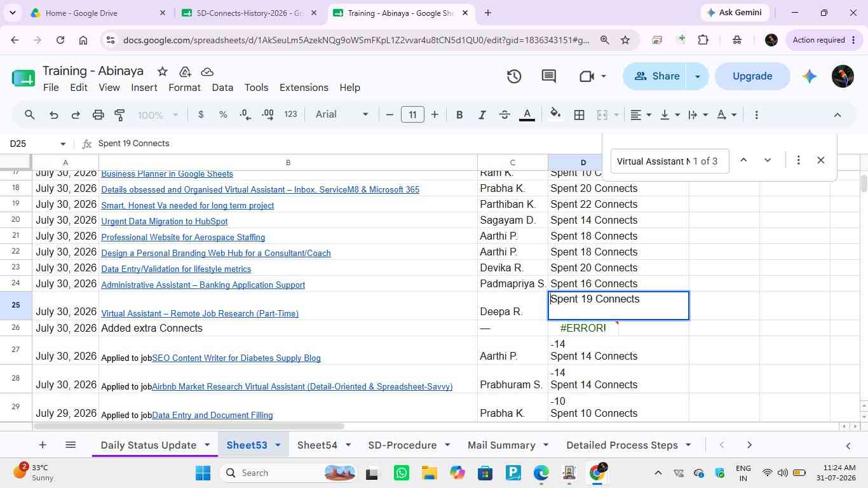Click the print icon
This screenshot has width=868, height=488.
[98, 115]
